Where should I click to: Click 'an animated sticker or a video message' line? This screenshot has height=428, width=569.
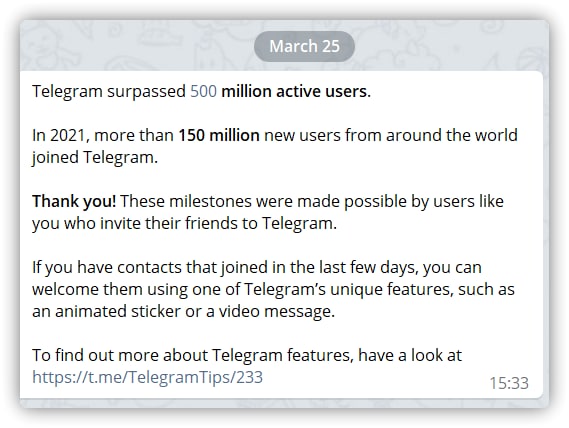tap(183, 311)
